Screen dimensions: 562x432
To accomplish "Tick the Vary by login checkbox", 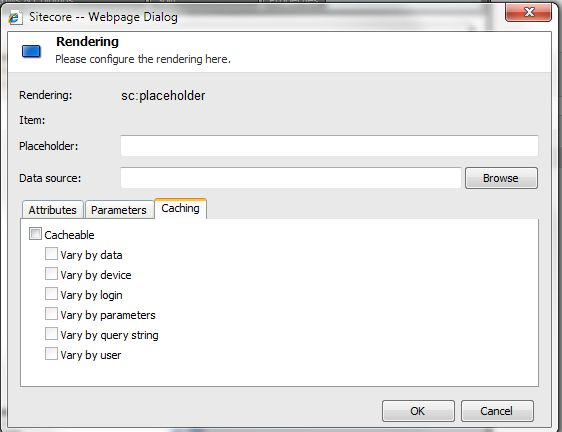I will pos(51,294).
